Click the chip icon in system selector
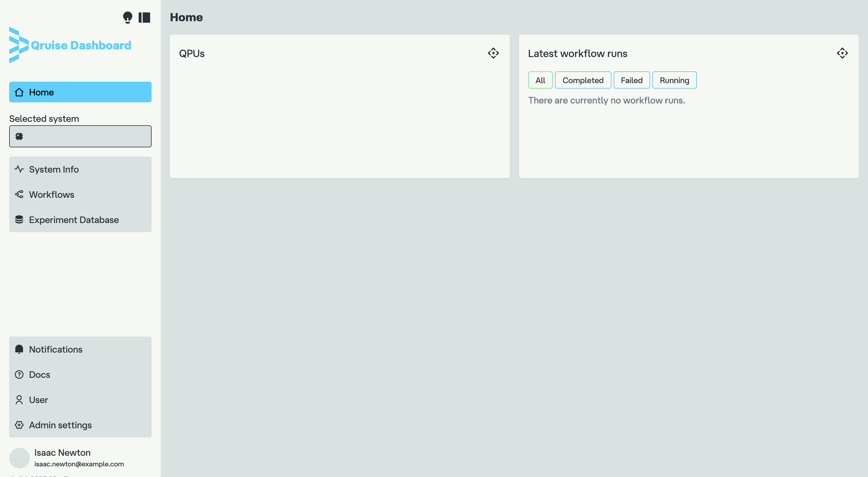Image resolution: width=868 pixels, height=477 pixels. tap(19, 136)
